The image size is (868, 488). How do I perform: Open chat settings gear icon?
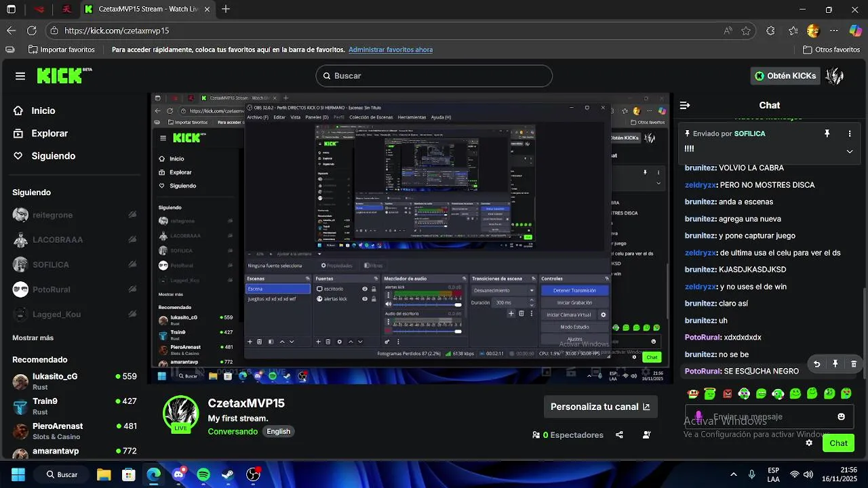[809, 443]
